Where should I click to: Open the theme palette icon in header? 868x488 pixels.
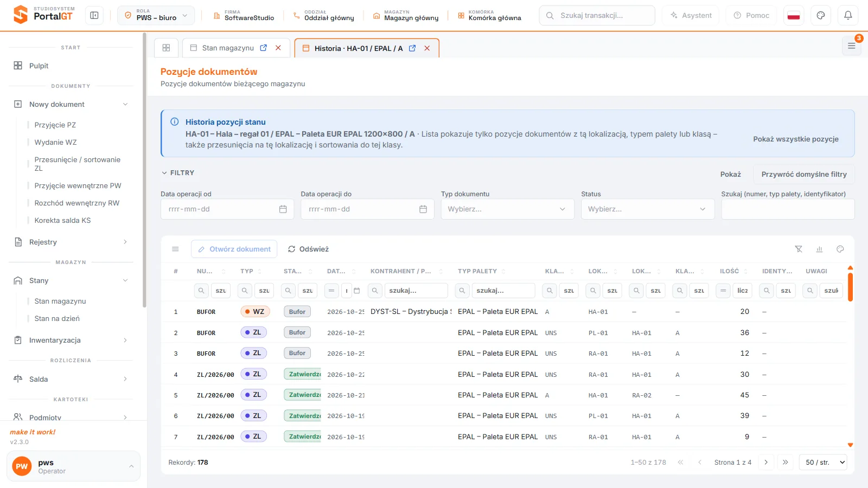(x=821, y=16)
